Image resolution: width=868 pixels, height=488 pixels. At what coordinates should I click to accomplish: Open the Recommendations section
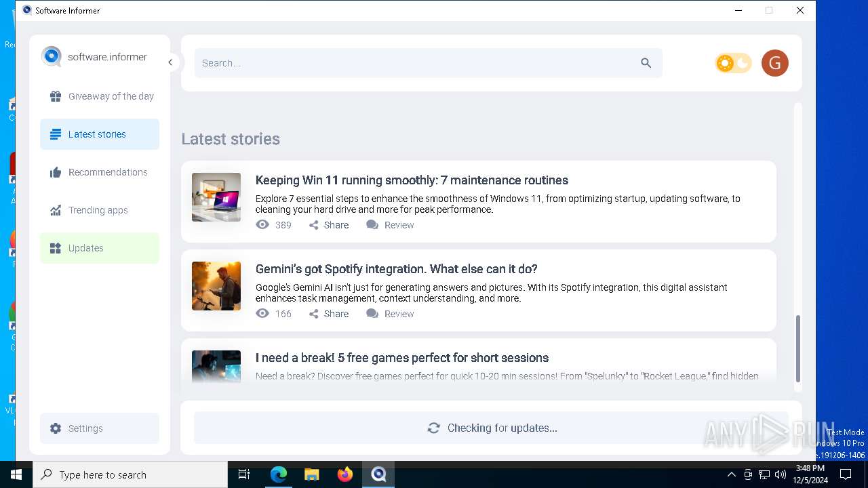click(100, 172)
